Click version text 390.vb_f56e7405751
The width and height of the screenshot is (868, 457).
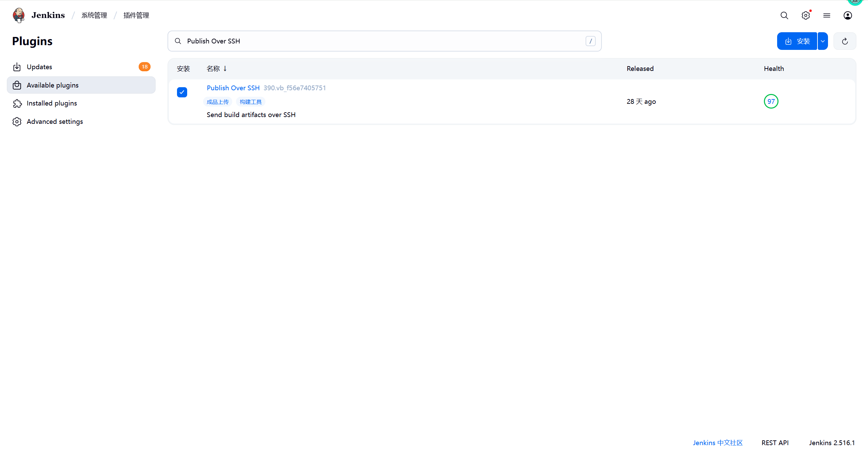pyautogui.click(x=295, y=88)
